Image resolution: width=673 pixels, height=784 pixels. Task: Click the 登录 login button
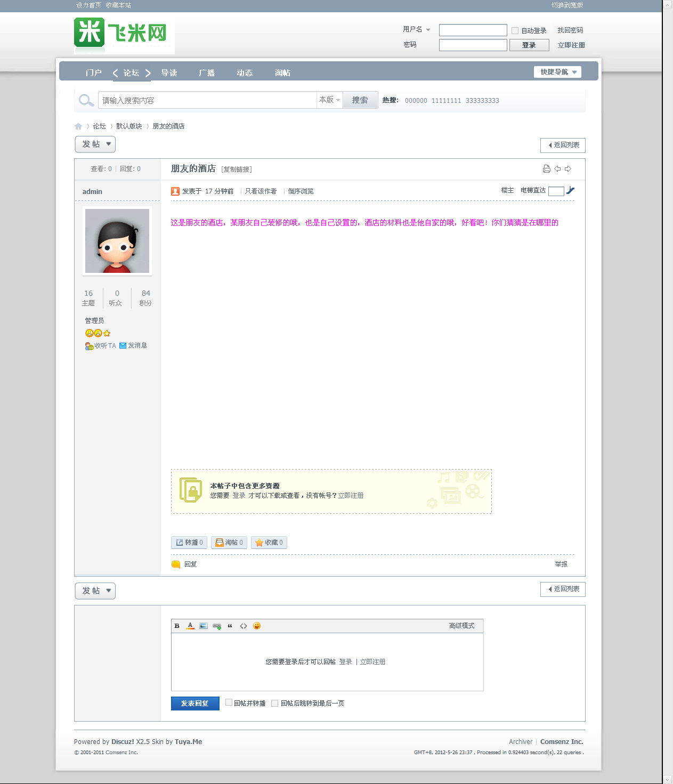[529, 45]
